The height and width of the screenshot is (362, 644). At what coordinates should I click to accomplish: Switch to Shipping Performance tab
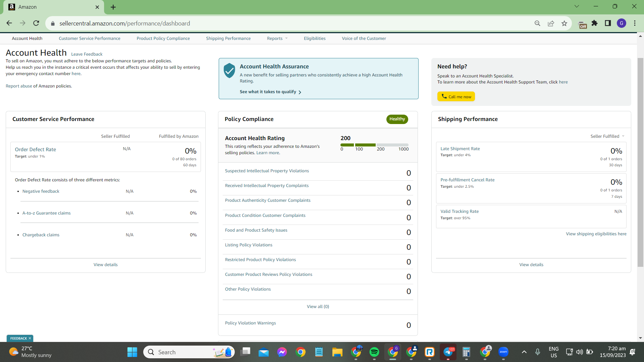click(x=228, y=39)
